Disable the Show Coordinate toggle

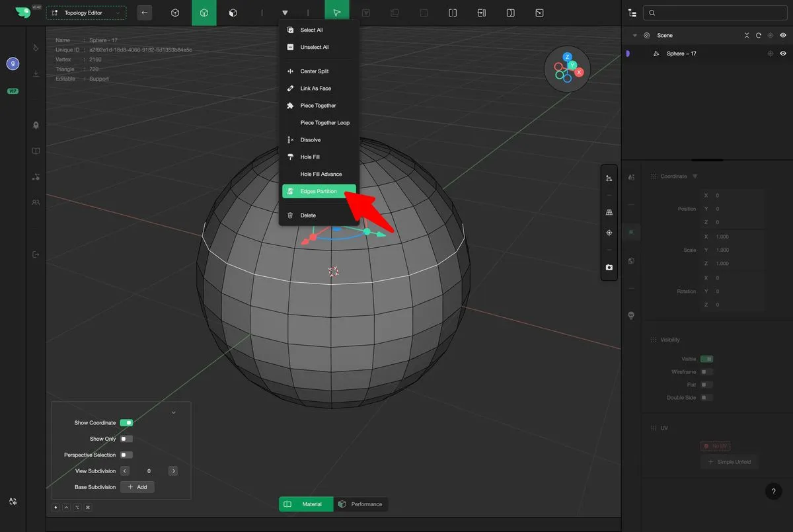pos(126,423)
